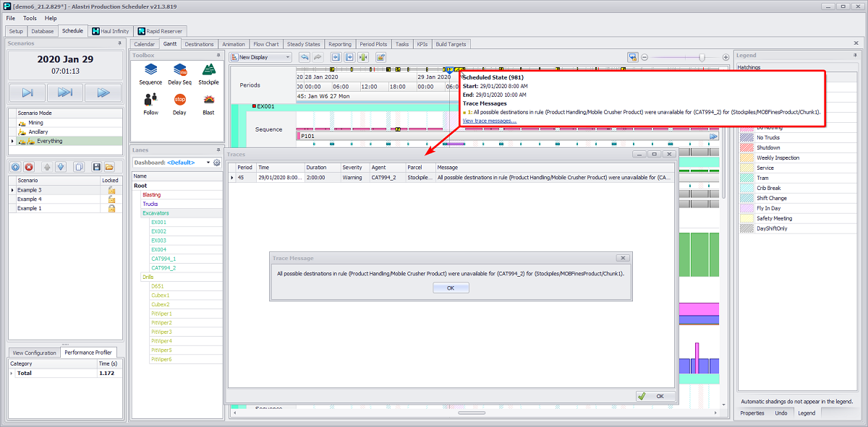Click the fast-forward run scenario button
This screenshot has width=868, height=427.
103,92
